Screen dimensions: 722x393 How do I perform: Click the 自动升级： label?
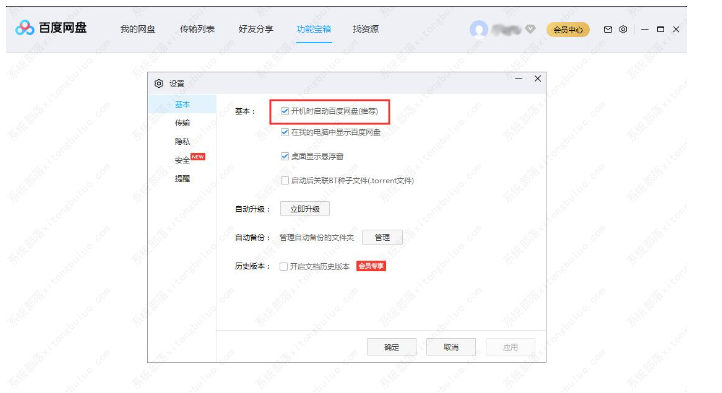pyautogui.click(x=252, y=209)
